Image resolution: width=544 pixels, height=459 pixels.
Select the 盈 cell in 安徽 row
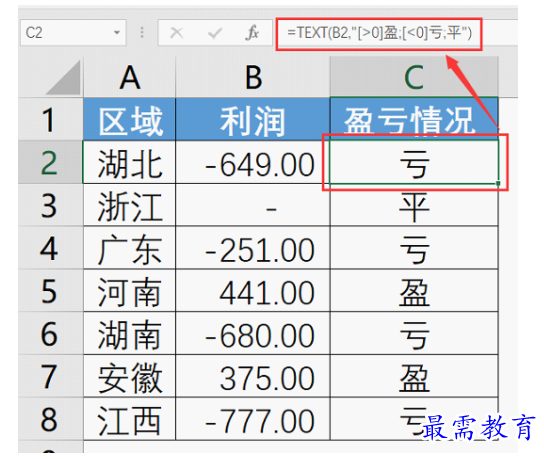tap(414, 376)
